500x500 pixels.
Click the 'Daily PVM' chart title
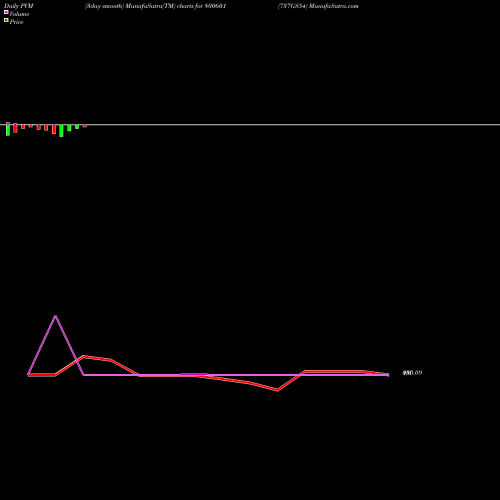point(19,6)
